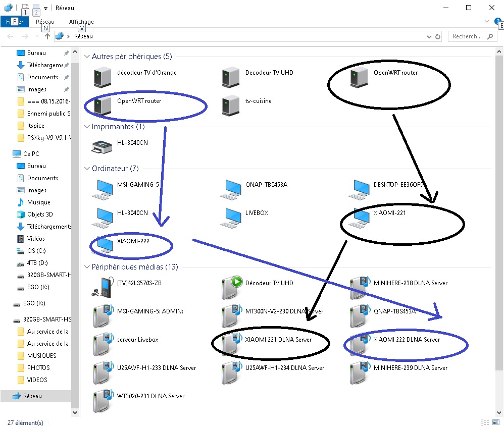Click the Fichier menu button
This screenshot has width=504, height=429.
[x=15, y=22]
